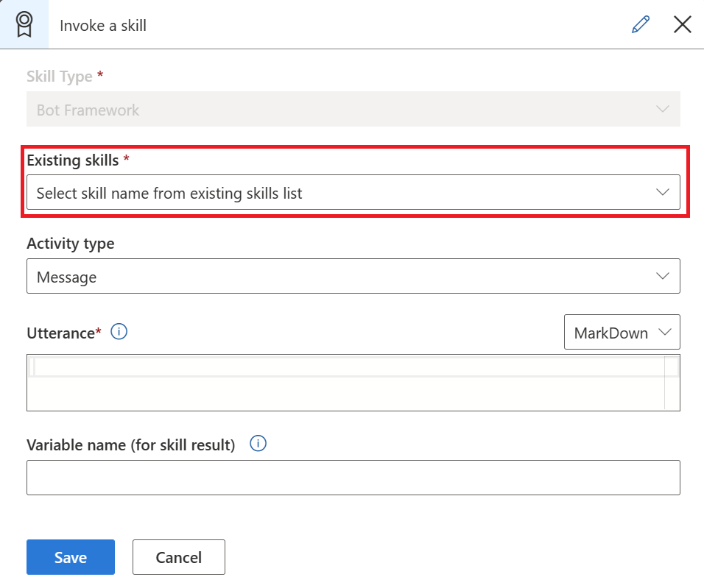Viewport: 704px width, 588px height.
Task: Cancel the Invoke a skill dialog
Action: [178, 557]
